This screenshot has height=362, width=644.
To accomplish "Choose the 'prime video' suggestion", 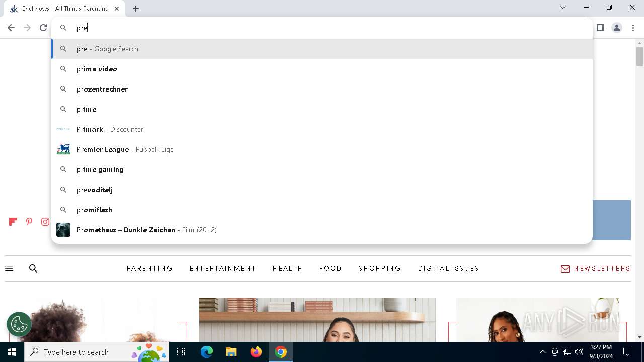I will click(322, 69).
